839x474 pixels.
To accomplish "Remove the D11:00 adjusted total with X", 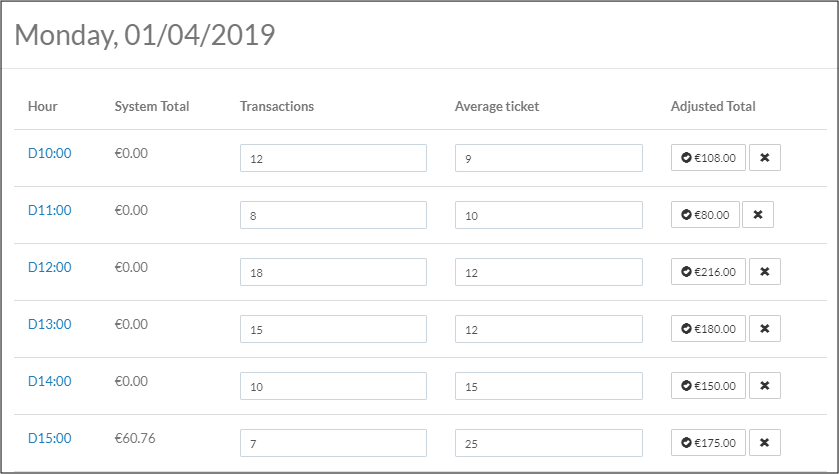I will 758,215.
